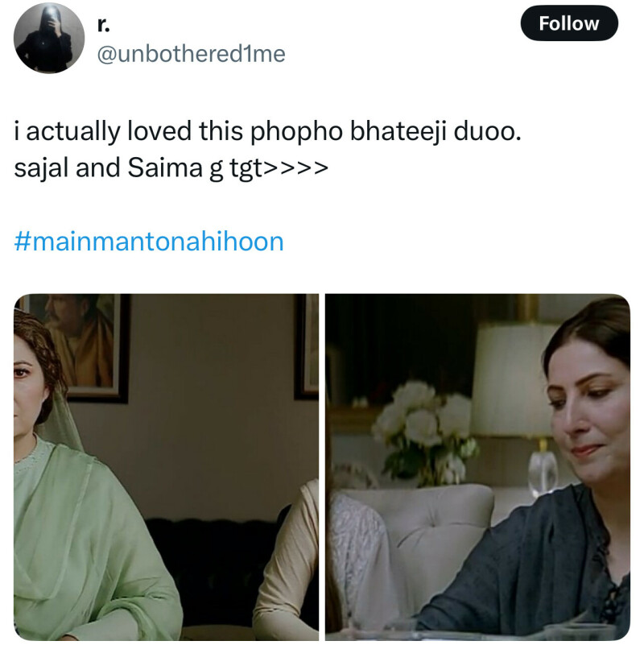Image resolution: width=644 pixels, height=645 pixels.
Task: Open the profile avatar of r.
Action: click(49, 38)
